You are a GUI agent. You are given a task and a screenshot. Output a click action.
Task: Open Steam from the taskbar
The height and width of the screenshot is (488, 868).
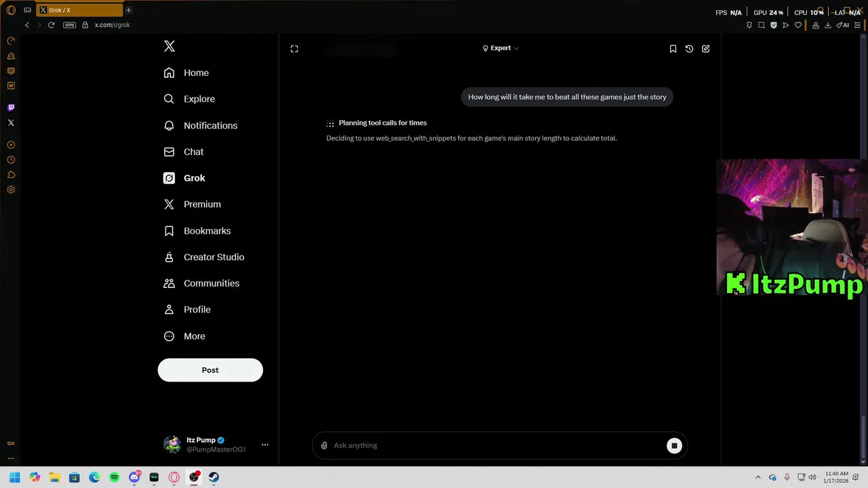click(214, 477)
